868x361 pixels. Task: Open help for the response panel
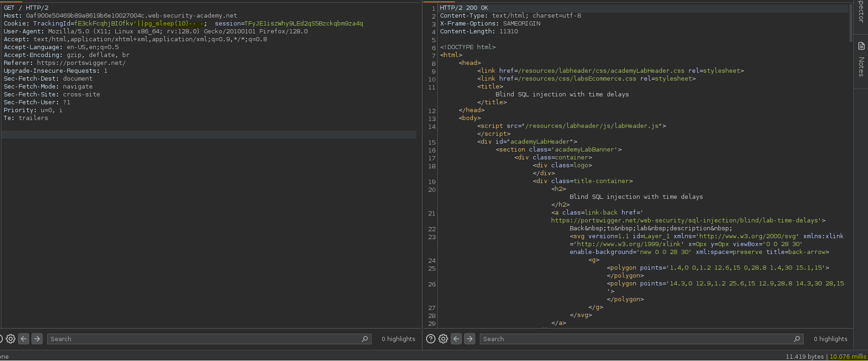point(430,339)
